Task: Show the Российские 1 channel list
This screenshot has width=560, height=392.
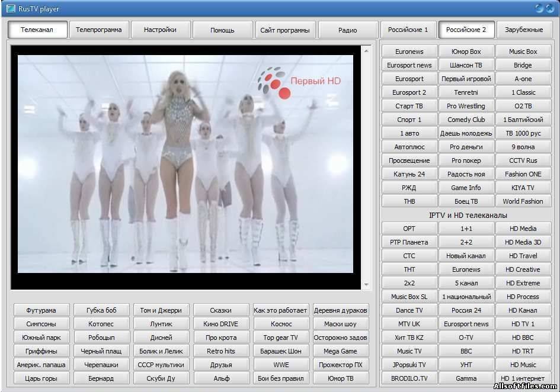Action: click(408, 30)
